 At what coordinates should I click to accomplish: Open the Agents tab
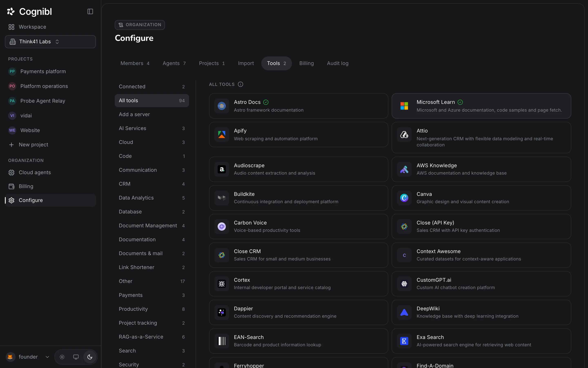[174, 63]
